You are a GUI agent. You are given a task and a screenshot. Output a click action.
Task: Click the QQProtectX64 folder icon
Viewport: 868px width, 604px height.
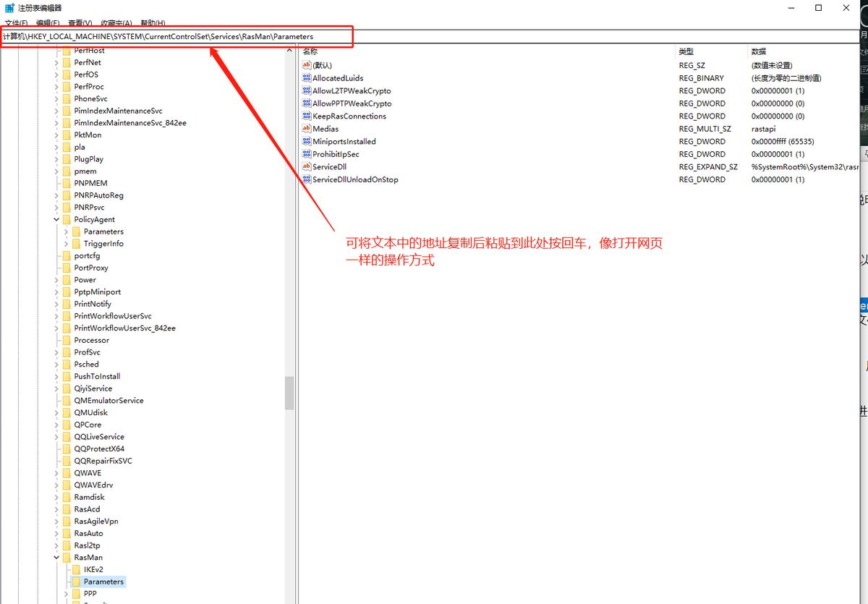pos(67,449)
